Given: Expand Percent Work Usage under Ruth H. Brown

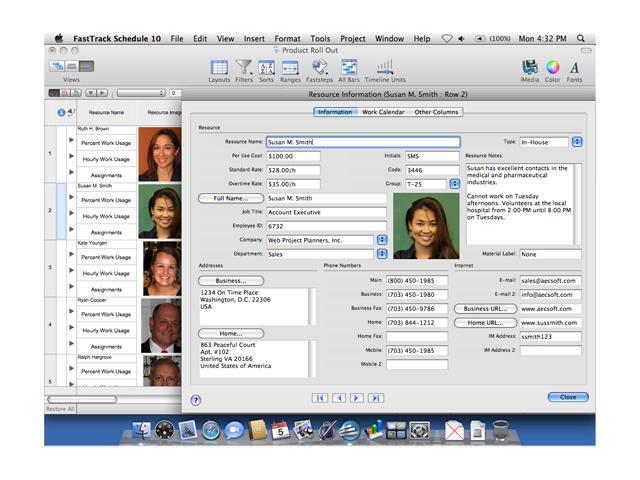Looking at the screenshot, I should pos(71,142).
